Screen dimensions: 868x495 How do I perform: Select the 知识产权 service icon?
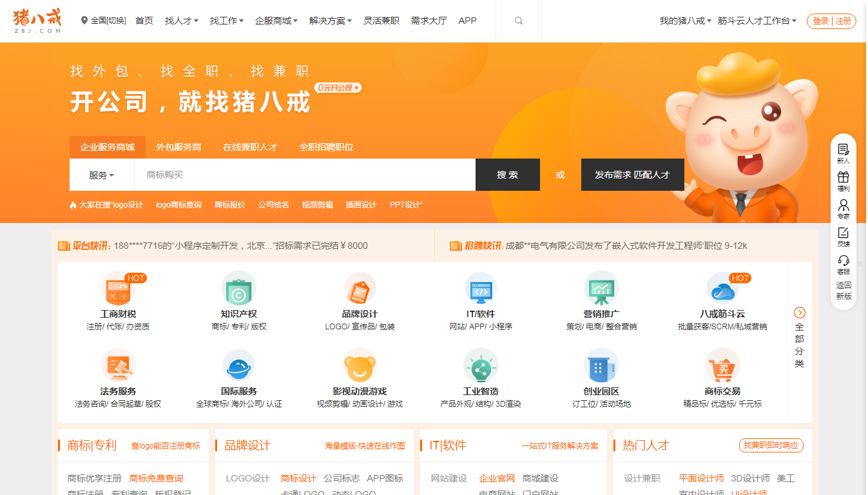pos(238,289)
